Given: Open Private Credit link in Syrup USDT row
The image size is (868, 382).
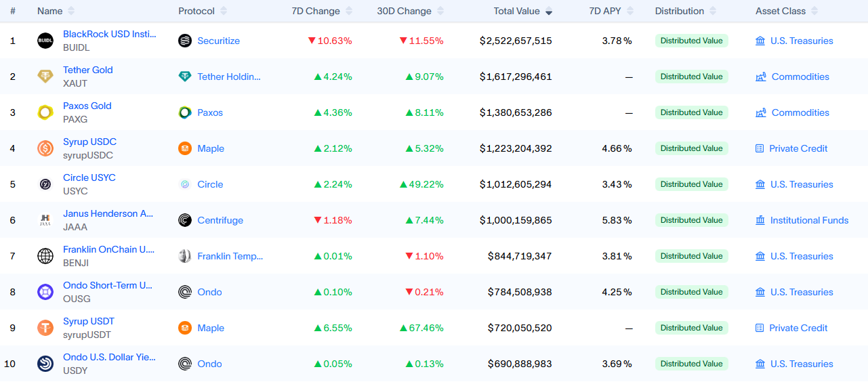Looking at the screenshot, I should (798, 328).
